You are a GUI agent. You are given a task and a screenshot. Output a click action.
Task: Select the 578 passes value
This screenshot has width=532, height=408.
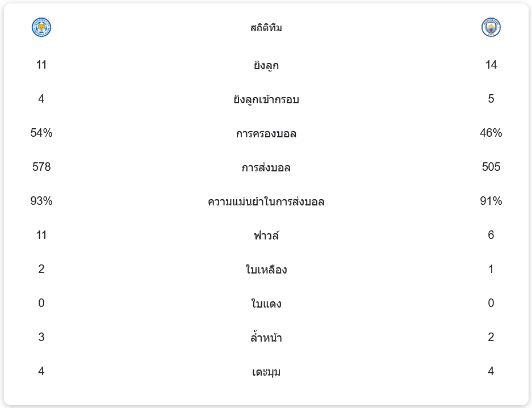(x=41, y=167)
